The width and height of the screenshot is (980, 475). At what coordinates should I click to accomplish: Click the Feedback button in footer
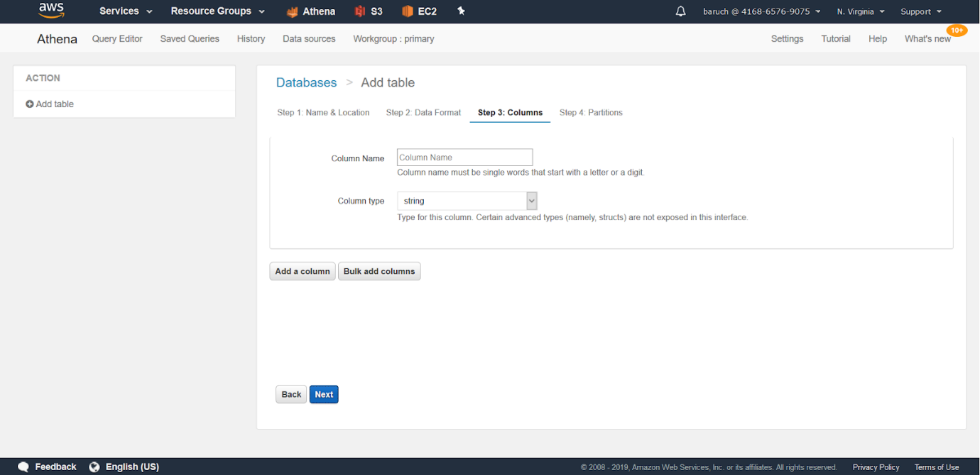pyautogui.click(x=55, y=466)
